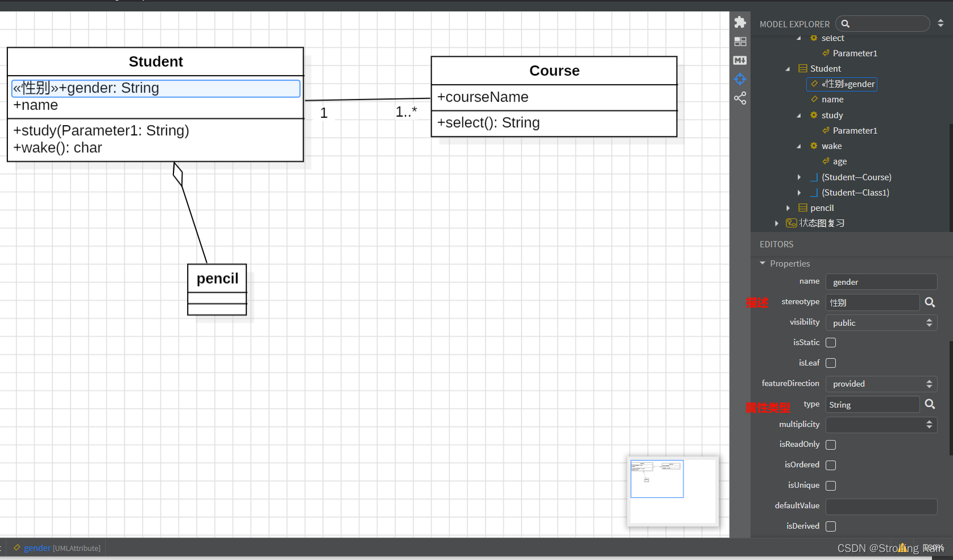Collapse the wake operation node
The width and height of the screenshot is (953, 560).
(799, 146)
